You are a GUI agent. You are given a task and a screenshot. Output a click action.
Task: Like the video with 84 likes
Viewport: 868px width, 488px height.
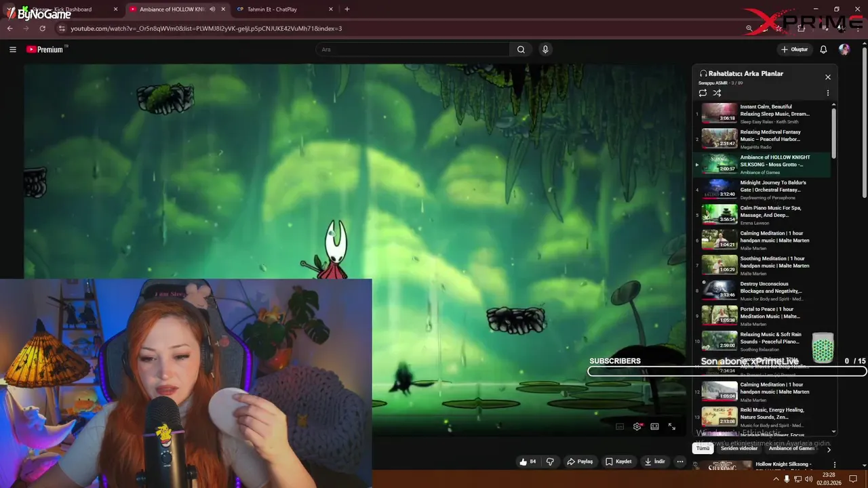pos(528,462)
